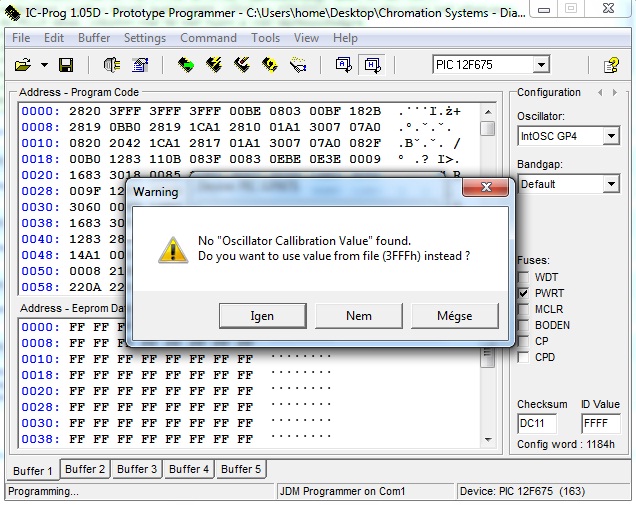
Task: Click the Blank Check dotted chip icon
Action: (298, 65)
